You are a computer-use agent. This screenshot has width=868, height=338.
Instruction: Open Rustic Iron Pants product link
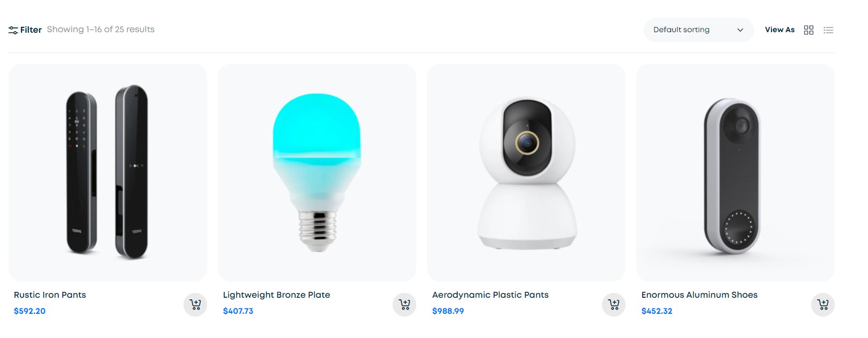(x=50, y=295)
